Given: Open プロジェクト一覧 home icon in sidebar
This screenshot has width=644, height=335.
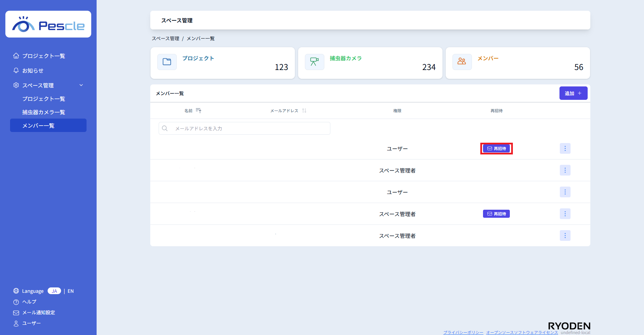Looking at the screenshot, I should coord(16,56).
